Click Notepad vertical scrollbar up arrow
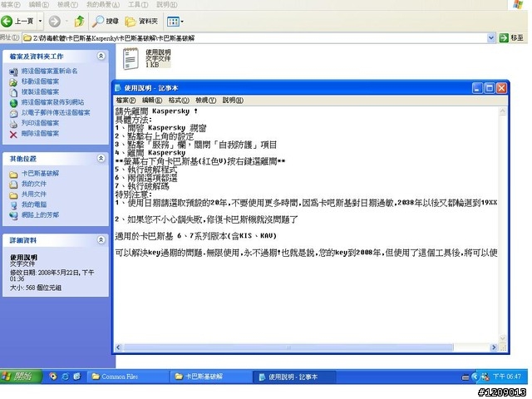 pos(502,111)
